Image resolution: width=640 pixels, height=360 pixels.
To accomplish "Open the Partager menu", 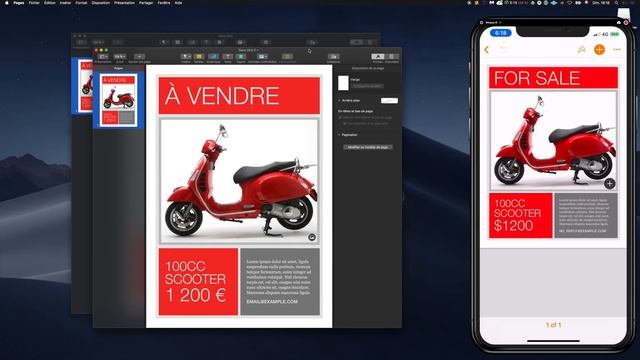I will pos(146,3).
